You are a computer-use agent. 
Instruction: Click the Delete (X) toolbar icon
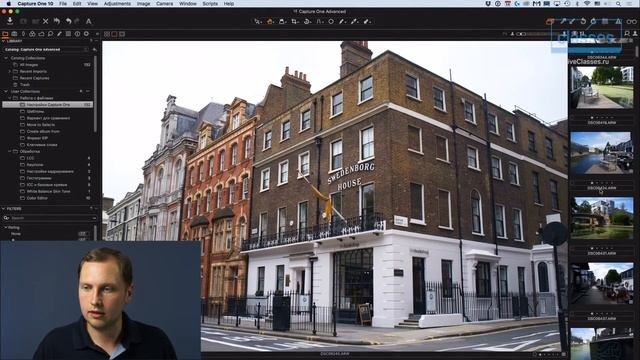[x=46, y=21]
